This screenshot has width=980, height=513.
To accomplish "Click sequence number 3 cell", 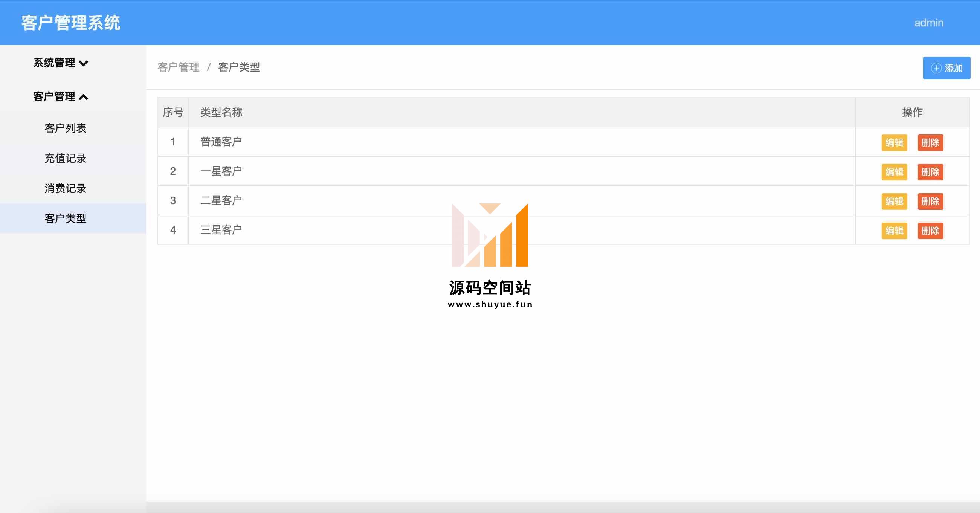I will point(173,200).
